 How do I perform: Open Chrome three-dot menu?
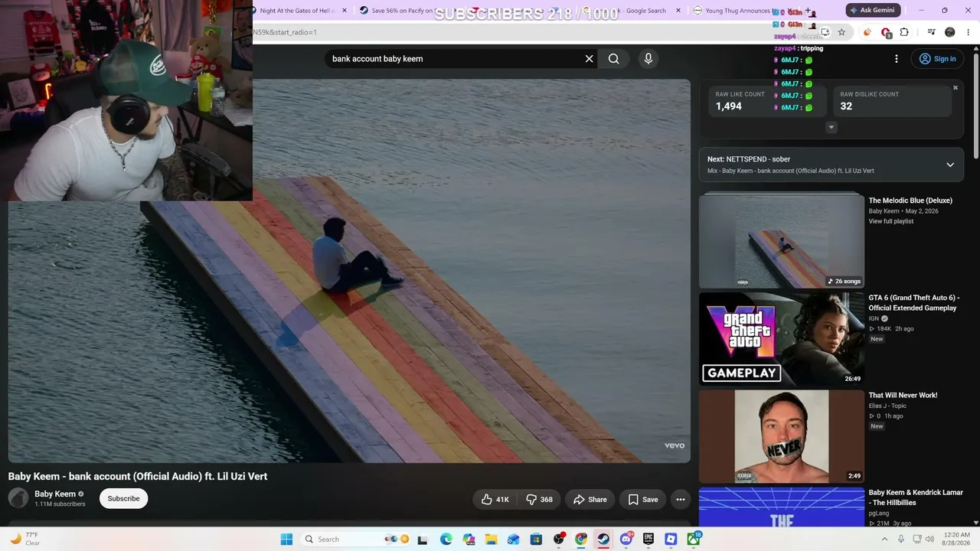[x=969, y=32]
